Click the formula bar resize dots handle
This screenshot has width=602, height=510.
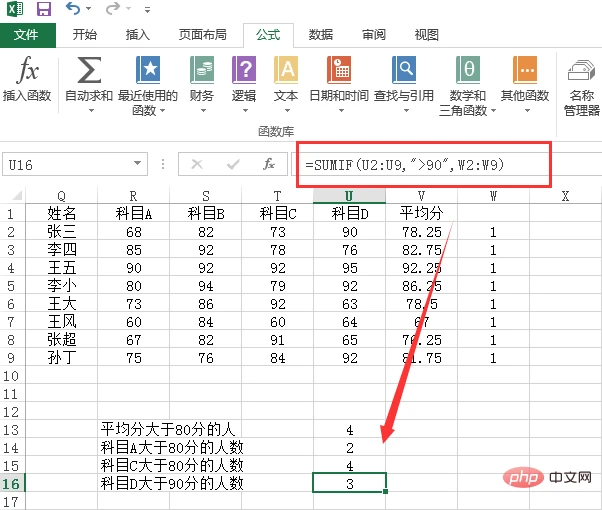point(163,164)
